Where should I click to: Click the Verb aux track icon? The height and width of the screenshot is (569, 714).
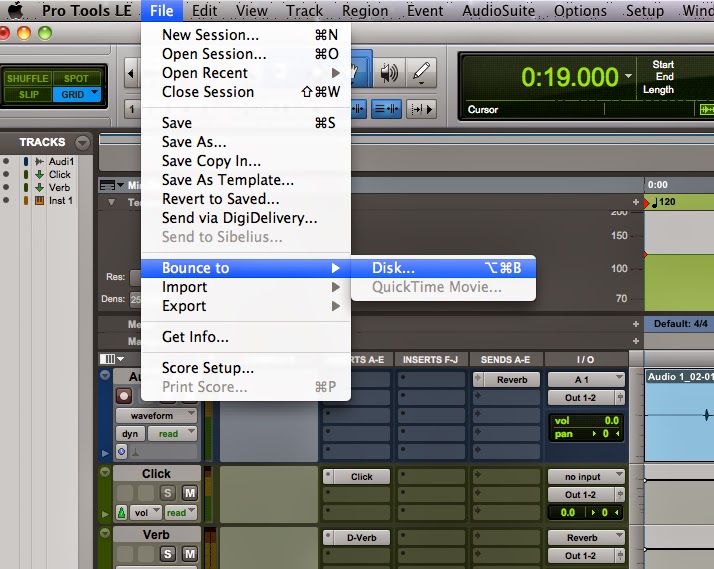(40, 187)
